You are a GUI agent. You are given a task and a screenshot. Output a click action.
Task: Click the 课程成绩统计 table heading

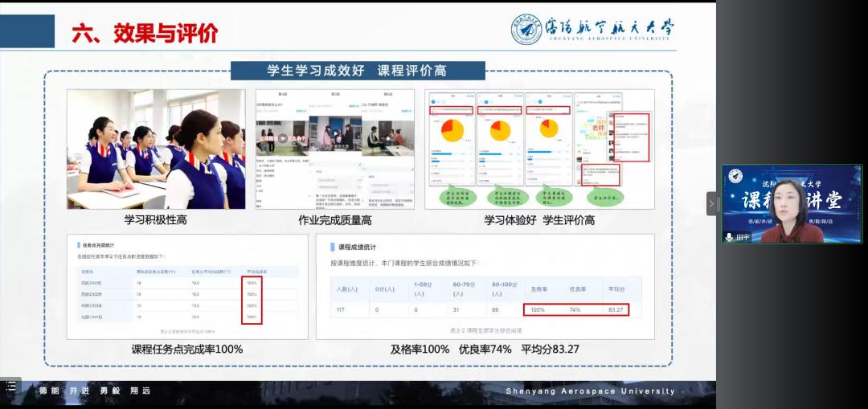[x=358, y=247]
